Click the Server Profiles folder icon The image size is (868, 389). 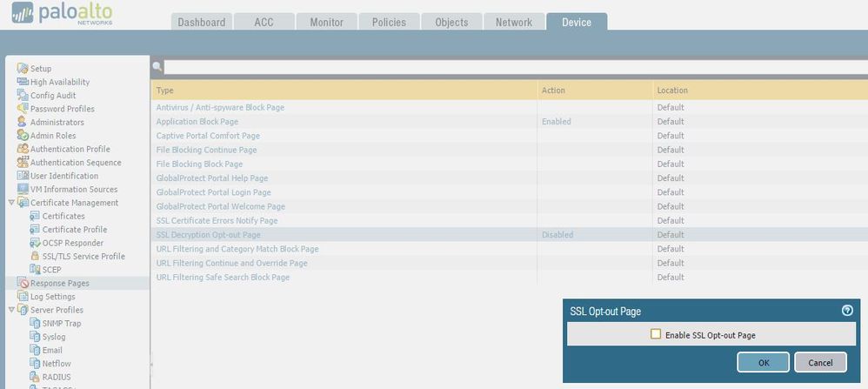(22, 309)
